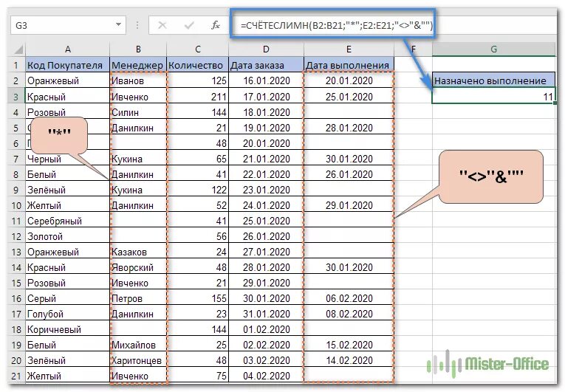
Task: Click order date 01.02.2020
Action: click(267, 329)
